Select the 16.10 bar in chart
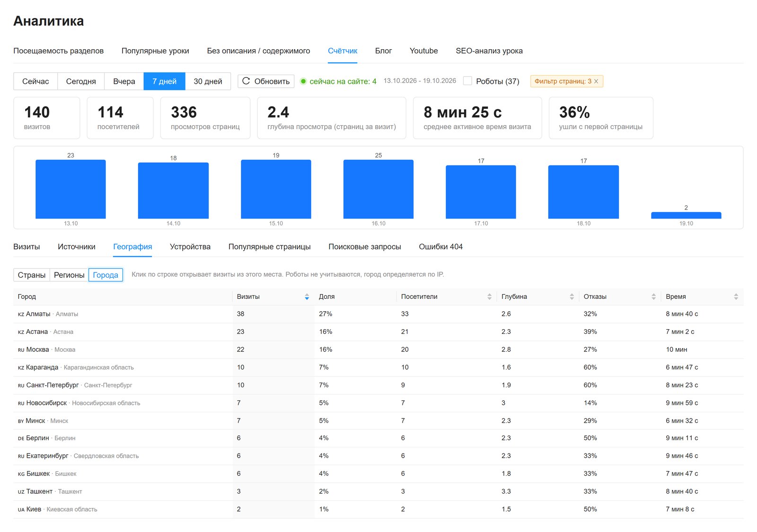The width and height of the screenshot is (757, 532). (x=378, y=189)
